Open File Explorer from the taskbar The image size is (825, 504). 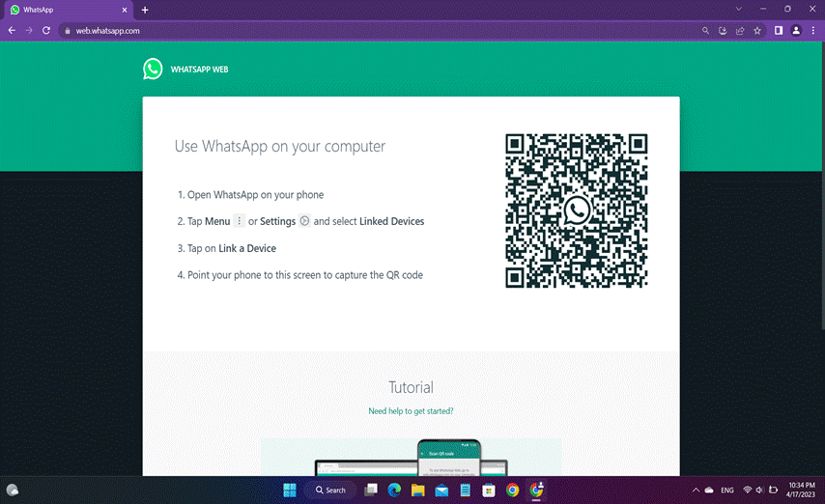click(417, 490)
